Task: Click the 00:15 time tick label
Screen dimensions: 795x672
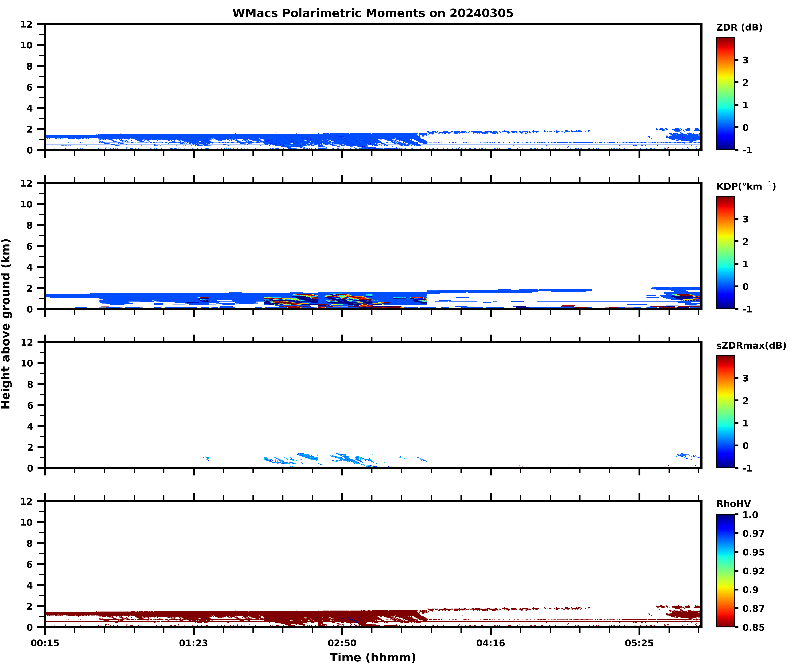Action: (x=45, y=643)
